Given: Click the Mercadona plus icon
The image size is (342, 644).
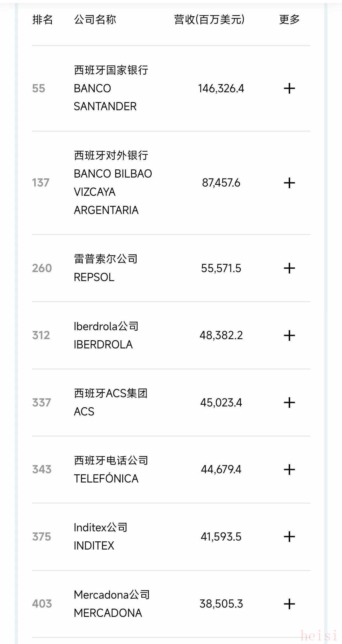Looking at the screenshot, I should click(x=289, y=604).
